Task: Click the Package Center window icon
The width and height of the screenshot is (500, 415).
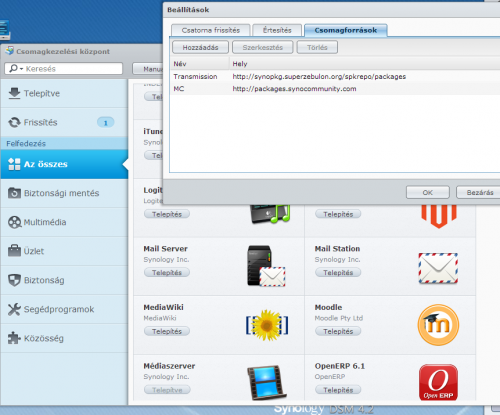Action: 10,51
